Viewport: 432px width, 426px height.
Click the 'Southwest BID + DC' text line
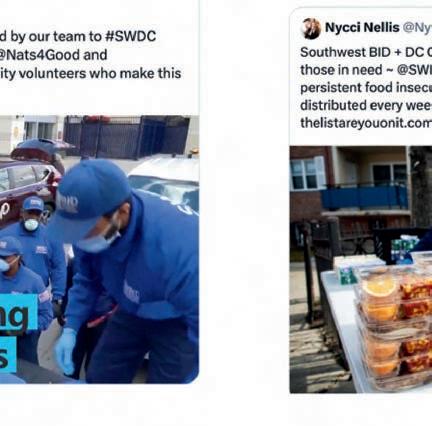[x=366, y=52]
